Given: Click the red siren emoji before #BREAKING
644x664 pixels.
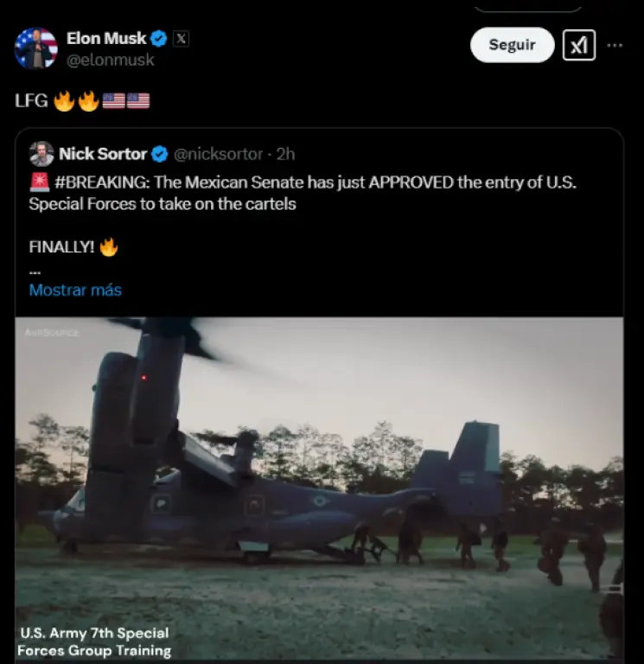Looking at the screenshot, I should [x=39, y=182].
